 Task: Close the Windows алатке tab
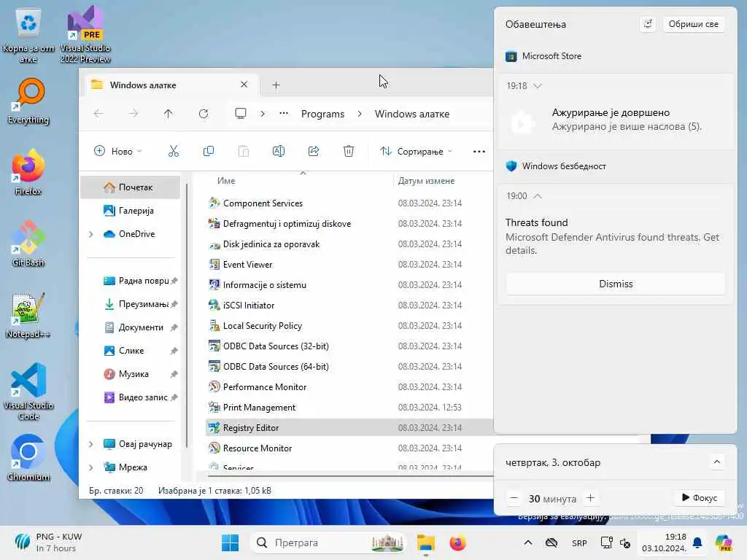point(244,85)
